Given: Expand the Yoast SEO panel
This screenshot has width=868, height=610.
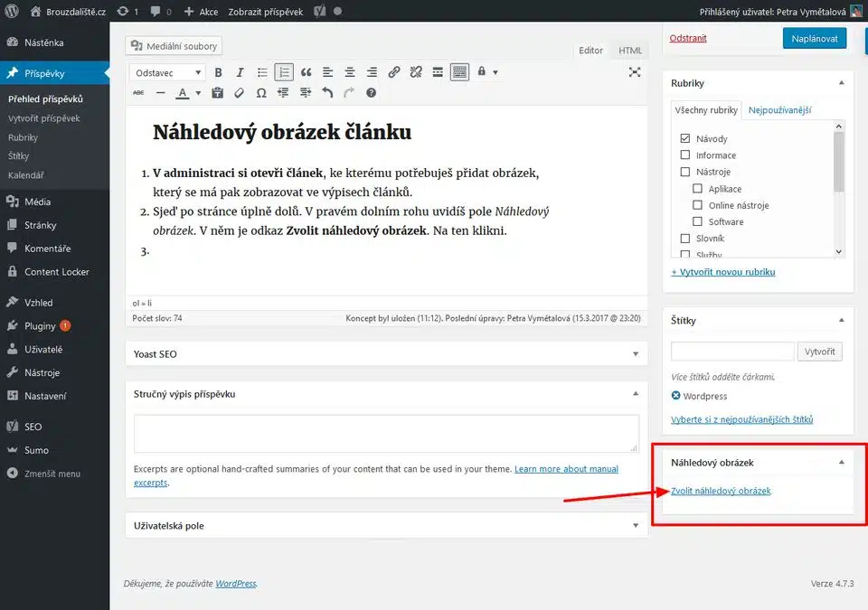Looking at the screenshot, I should pos(636,353).
